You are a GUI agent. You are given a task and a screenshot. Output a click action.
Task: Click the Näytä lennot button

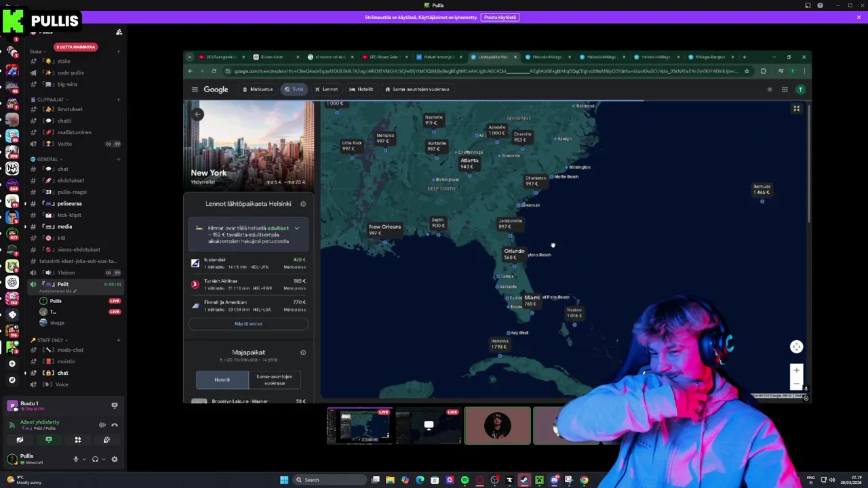coord(248,324)
